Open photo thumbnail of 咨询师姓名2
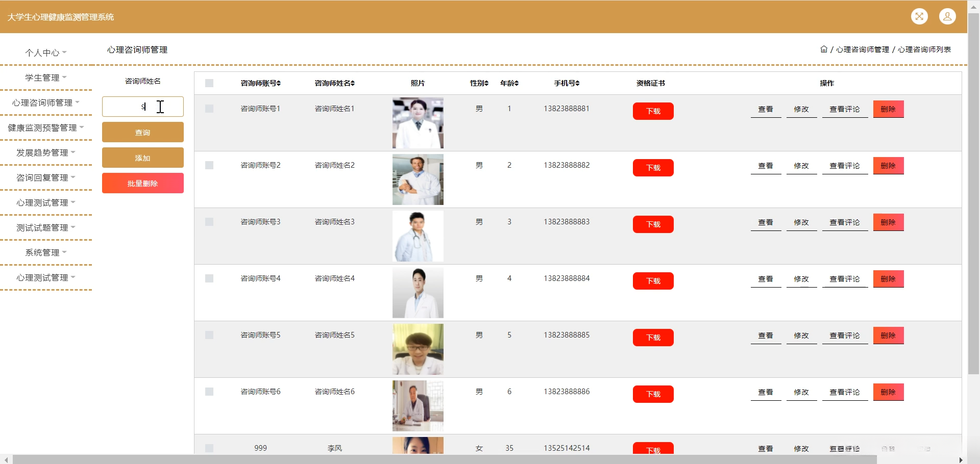The image size is (980, 464). [418, 179]
